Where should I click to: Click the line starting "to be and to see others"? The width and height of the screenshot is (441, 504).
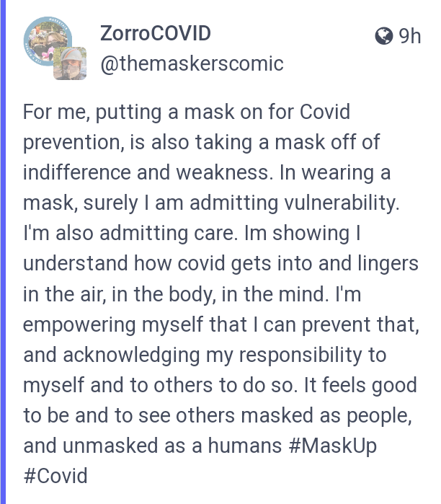click(218, 415)
